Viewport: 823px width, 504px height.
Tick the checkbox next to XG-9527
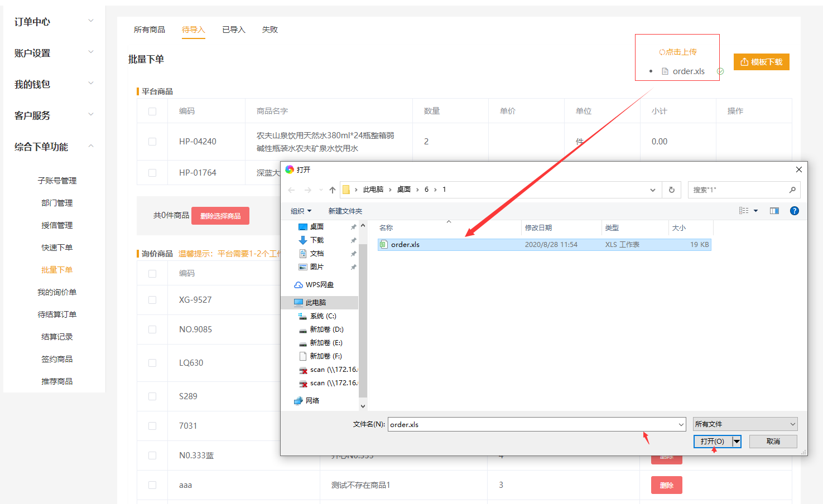tap(152, 300)
